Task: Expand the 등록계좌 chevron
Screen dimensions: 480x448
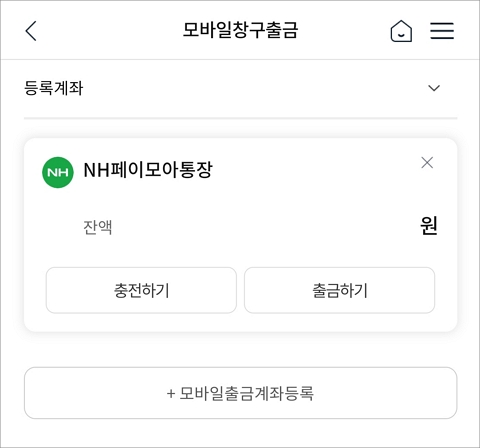Action: click(x=434, y=88)
